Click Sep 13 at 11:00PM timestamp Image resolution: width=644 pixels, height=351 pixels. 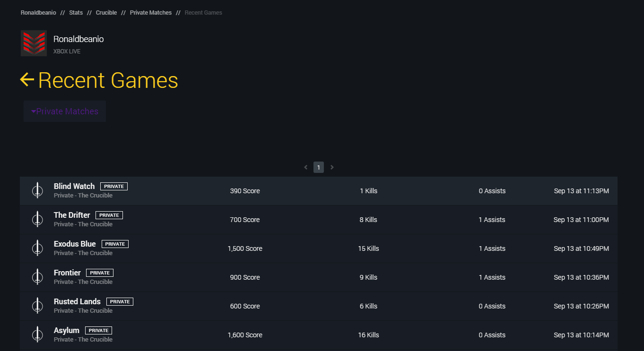pos(582,220)
